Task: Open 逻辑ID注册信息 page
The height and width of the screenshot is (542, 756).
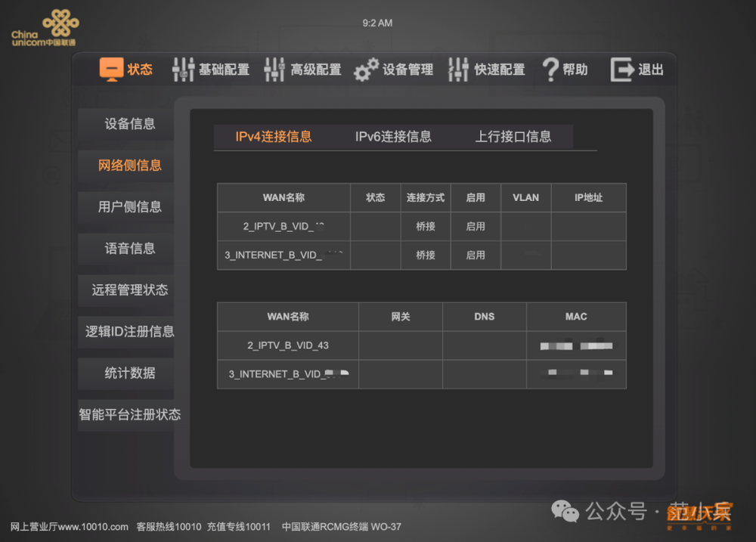Action: (x=129, y=332)
